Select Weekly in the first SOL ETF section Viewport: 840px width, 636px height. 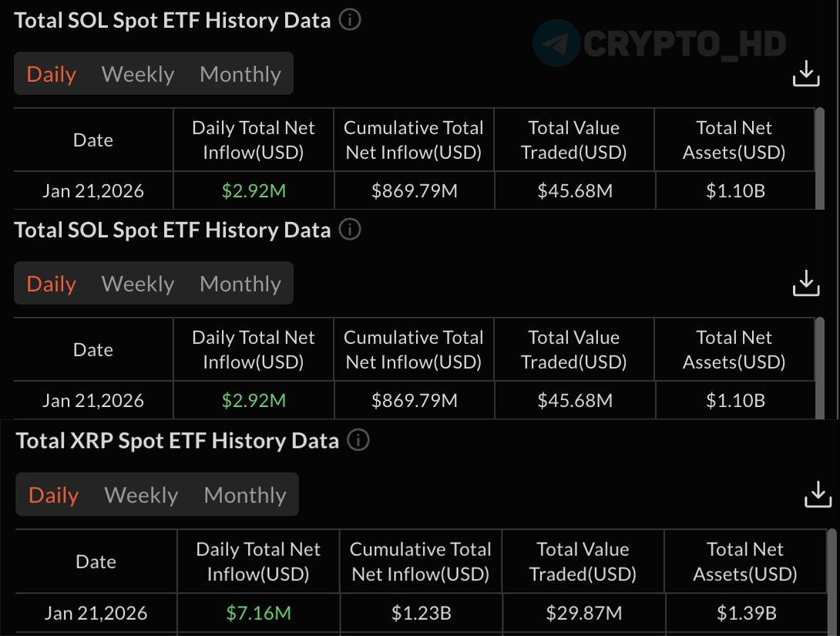(138, 74)
